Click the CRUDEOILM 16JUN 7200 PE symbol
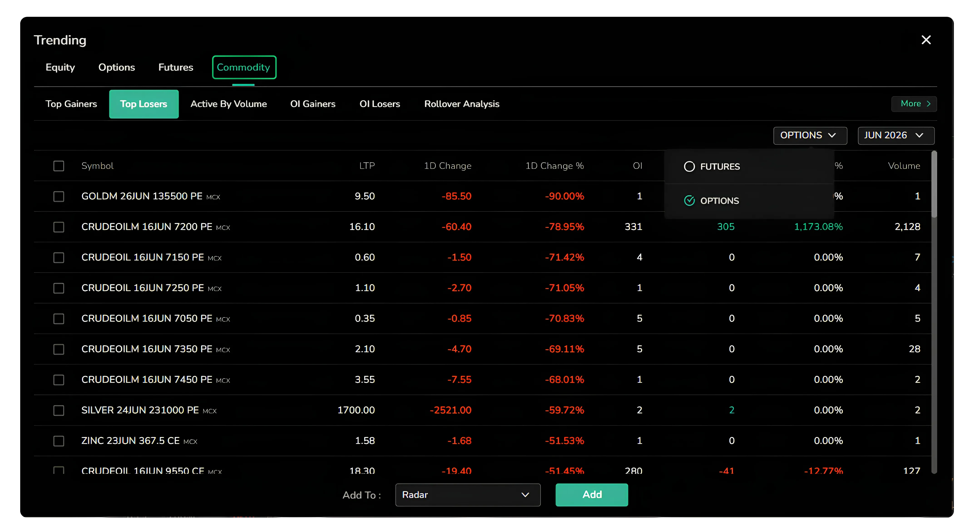 point(147,227)
